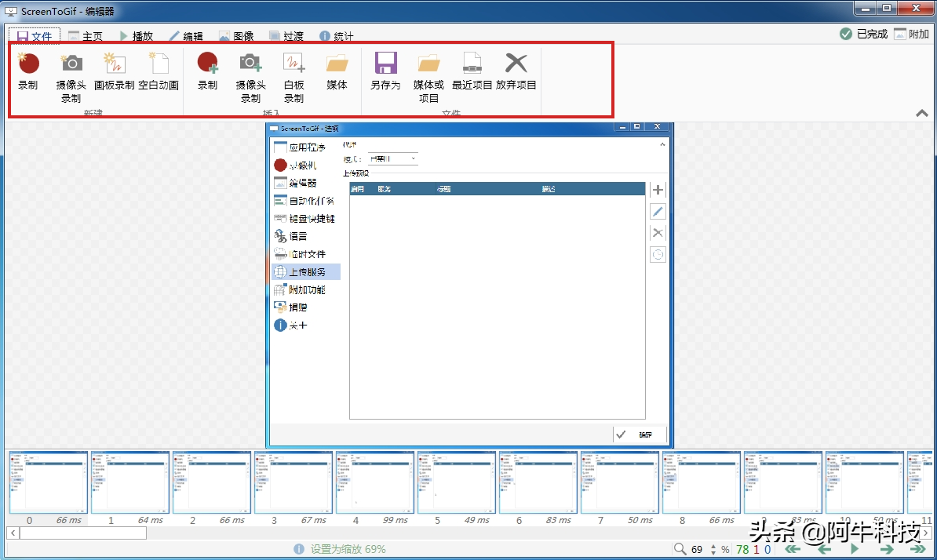Insert media file (媒体)
937x560 pixels.
coord(337,71)
